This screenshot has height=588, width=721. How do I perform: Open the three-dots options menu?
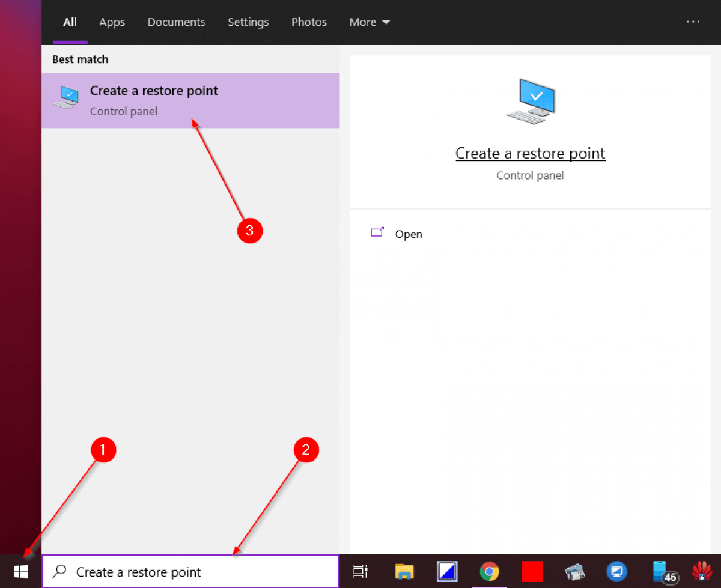tap(693, 22)
